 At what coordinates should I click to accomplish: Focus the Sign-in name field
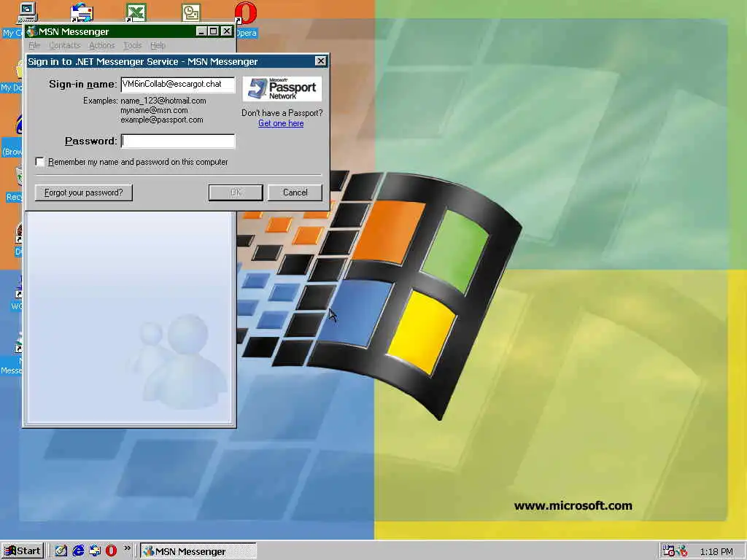(x=178, y=85)
